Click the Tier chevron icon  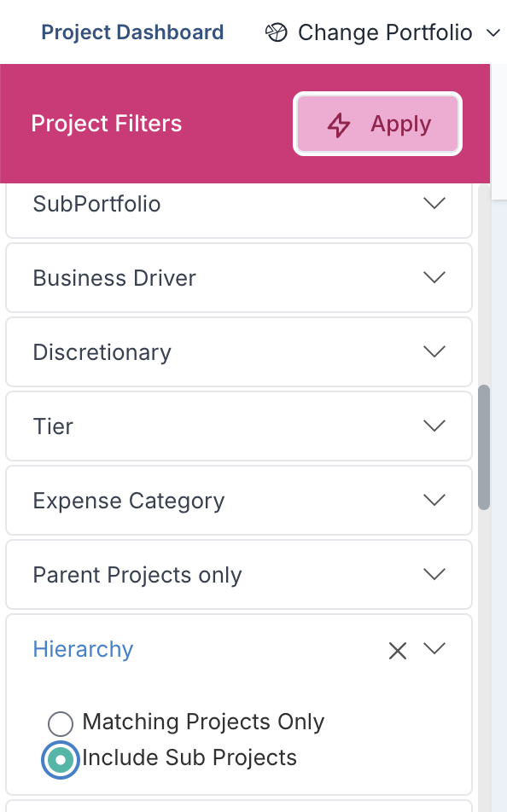click(x=434, y=426)
